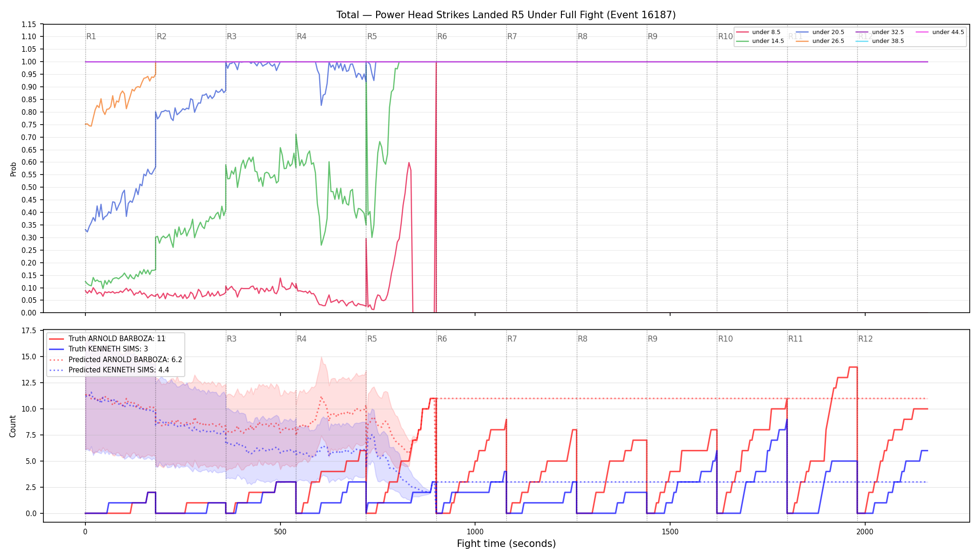The image size is (980, 560).
Task: Click the R6 round label in the upper chart
Action: click(x=442, y=36)
